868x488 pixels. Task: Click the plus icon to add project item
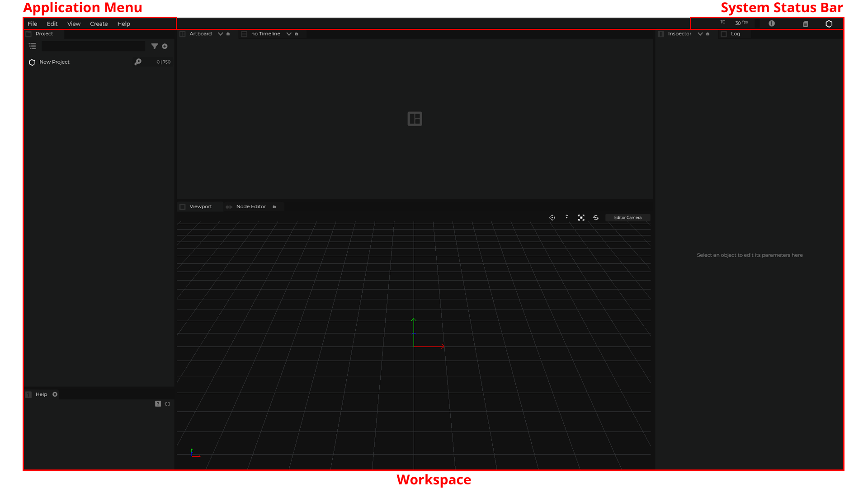(x=165, y=46)
